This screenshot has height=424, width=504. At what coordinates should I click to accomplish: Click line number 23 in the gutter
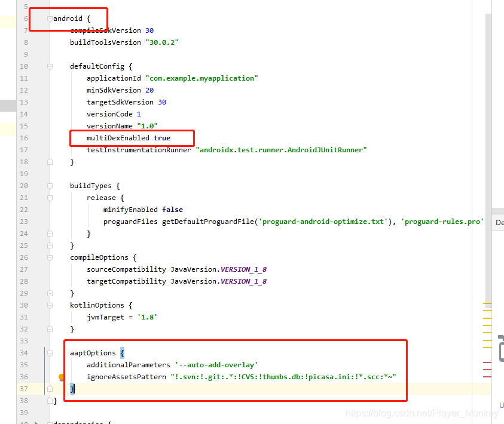[x=24, y=222]
